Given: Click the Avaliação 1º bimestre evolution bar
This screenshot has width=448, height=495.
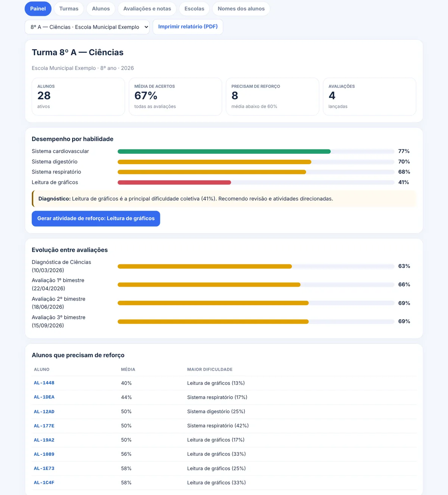Looking at the screenshot, I should click(x=256, y=285).
